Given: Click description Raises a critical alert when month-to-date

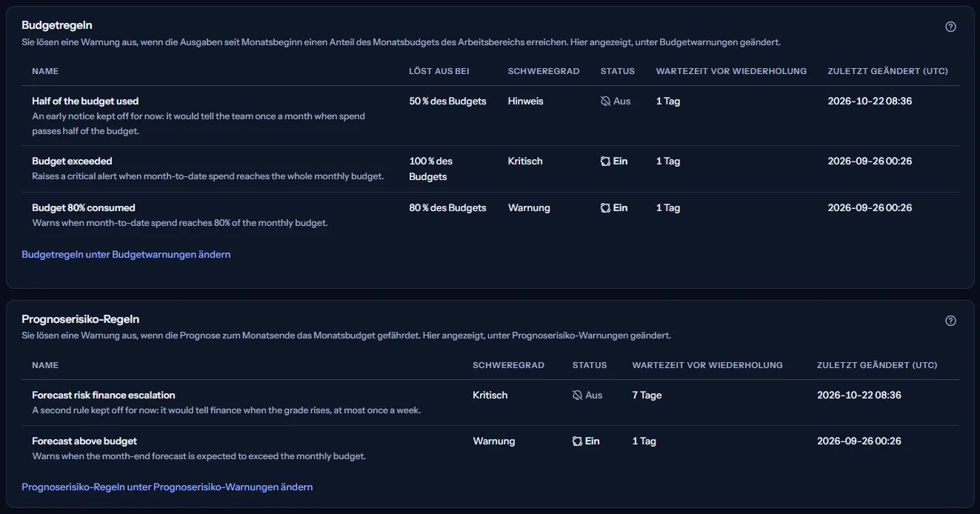Looking at the screenshot, I should [207, 176].
